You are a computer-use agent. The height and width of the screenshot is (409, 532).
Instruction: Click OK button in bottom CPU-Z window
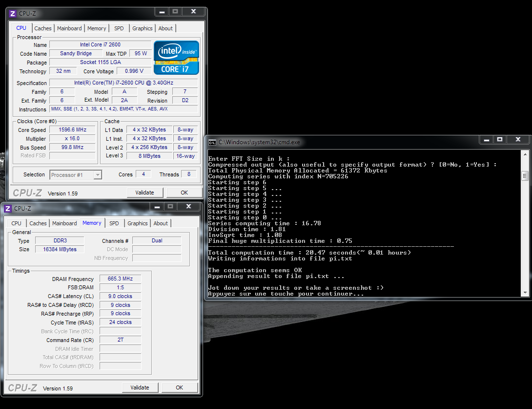click(x=180, y=387)
